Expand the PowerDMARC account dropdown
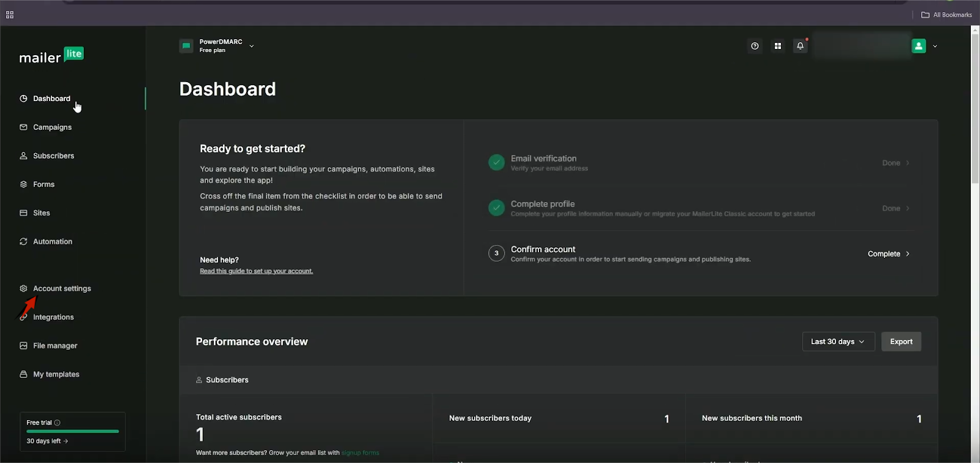The height and width of the screenshot is (463, 980). coord(251,46)
